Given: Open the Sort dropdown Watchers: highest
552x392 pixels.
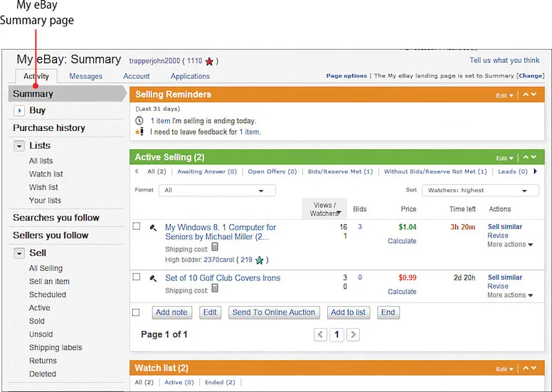Looking at the screenshot, I should [x=480, y=191].
